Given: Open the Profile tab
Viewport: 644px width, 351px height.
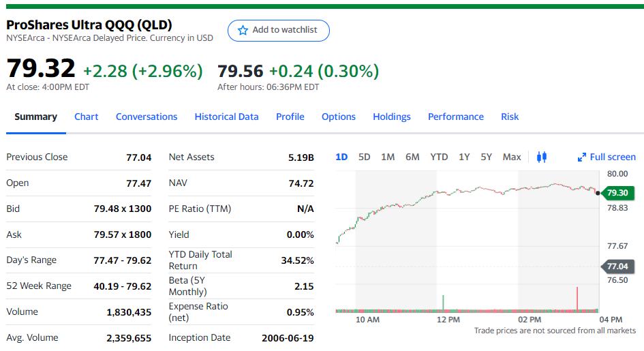Looking at the screenshot, I should [x=290, y=117].
